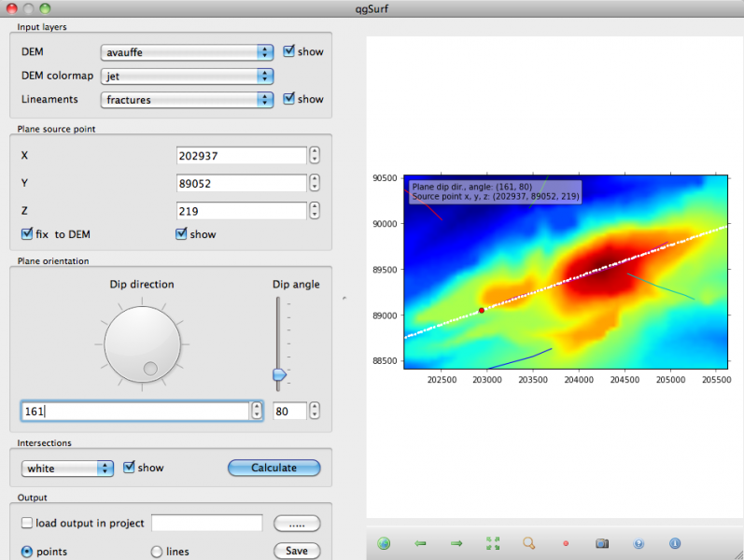Open help with the question mark icon
The height and width of the screenshot is (560, 744).
pyautogui.click(x=639, y=543)
